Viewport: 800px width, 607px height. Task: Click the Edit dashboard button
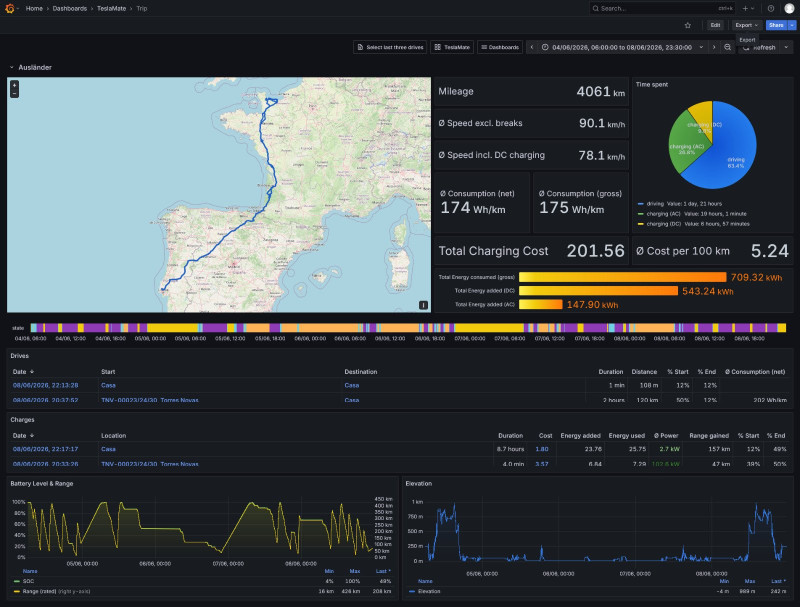[x=715, y=25]
